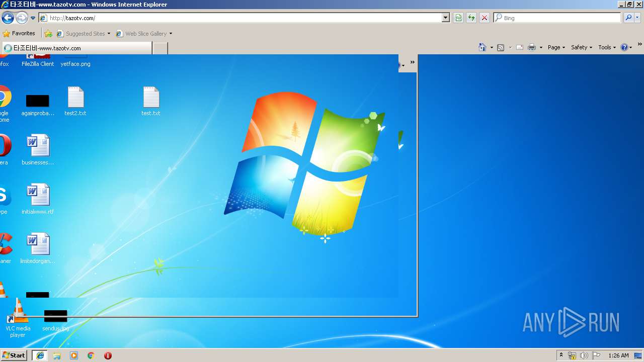The height and width of the screenshot is (362, 644).
Task: Select test.txt file in page image
Action: click(x=151, y=101)
